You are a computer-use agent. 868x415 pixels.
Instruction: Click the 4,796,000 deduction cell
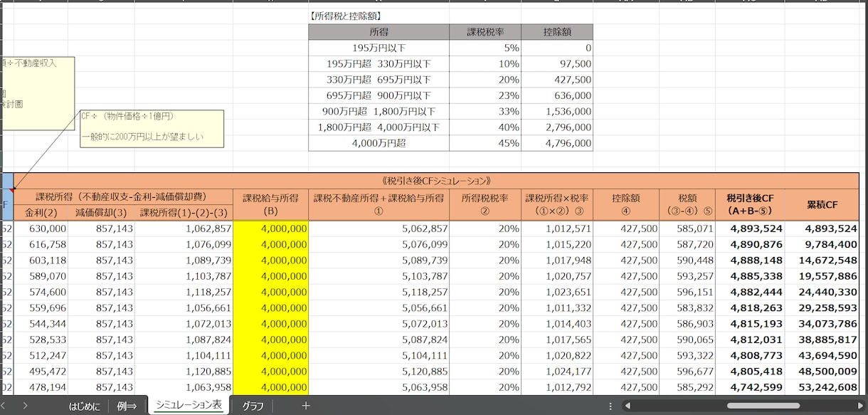pyautogui.click(x=557, y=143)
